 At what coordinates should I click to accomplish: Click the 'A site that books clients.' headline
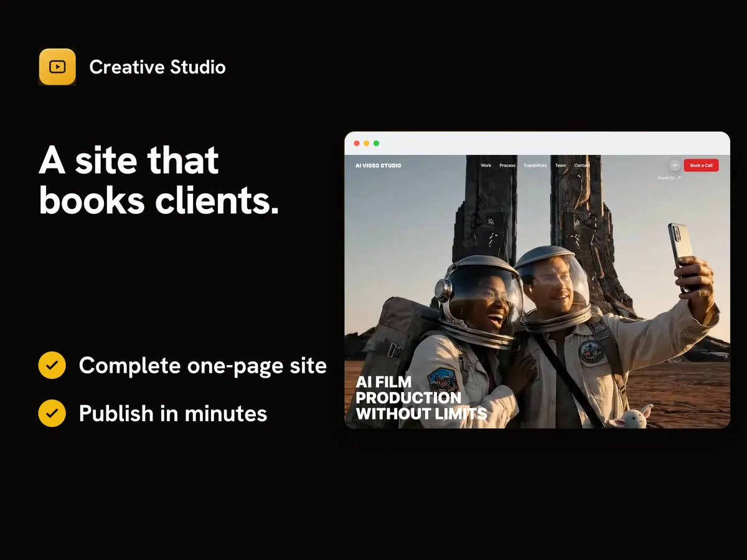click(159, 180)
